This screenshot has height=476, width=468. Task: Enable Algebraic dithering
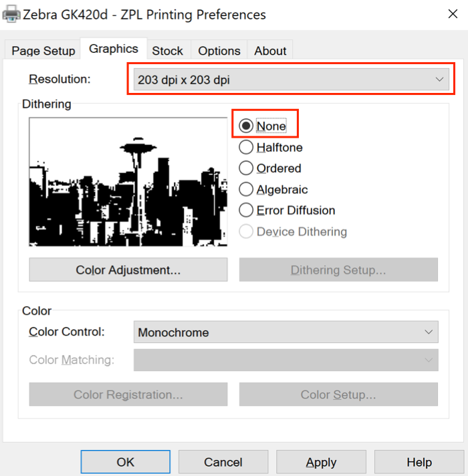coord(246,190)
